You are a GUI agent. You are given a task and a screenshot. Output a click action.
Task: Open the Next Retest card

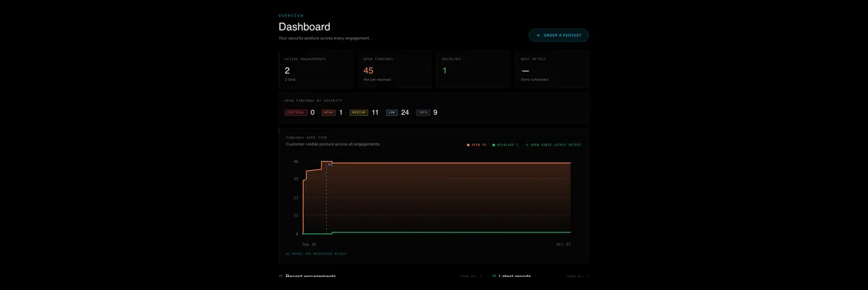(x=552, y=70)
